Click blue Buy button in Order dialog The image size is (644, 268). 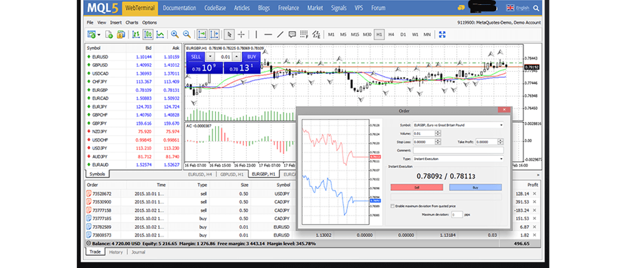click(x=475, y=188)
